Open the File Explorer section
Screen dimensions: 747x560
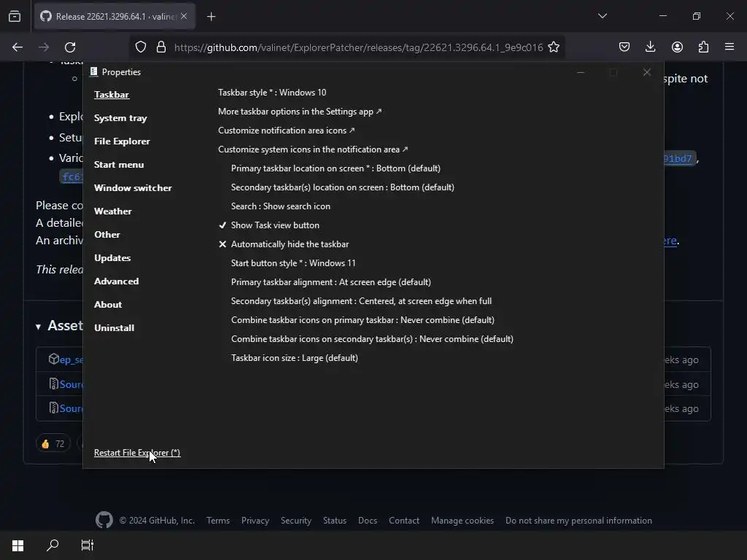coord(122,141)
